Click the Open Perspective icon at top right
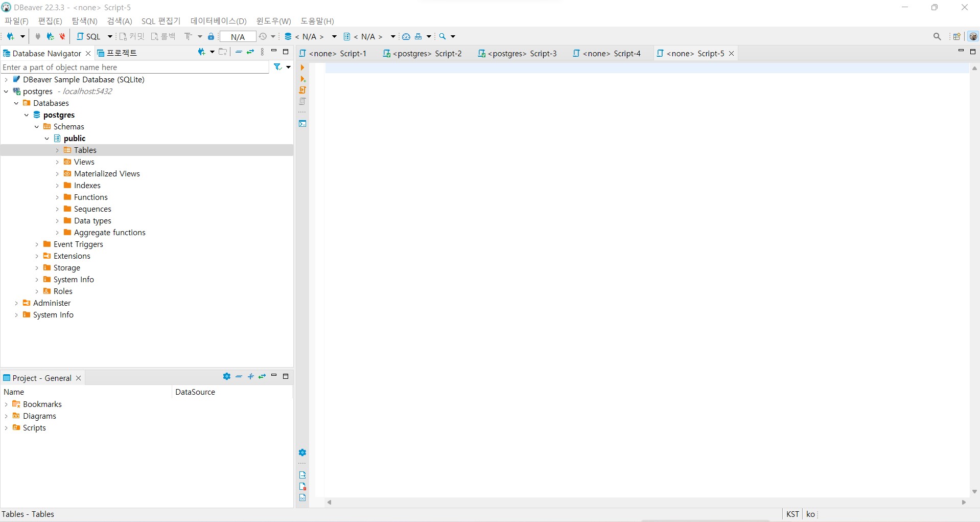Screen dimensions: 980x522 point(956,36)
